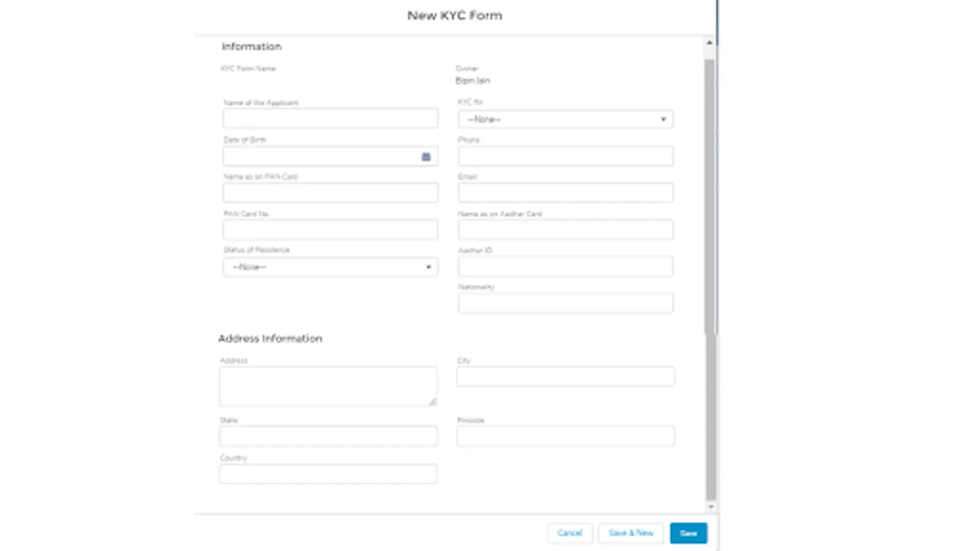The height and width of the screenshot is (551, 980).
Task: Cancel the new KYC form
Action: [x=570, y=533]
